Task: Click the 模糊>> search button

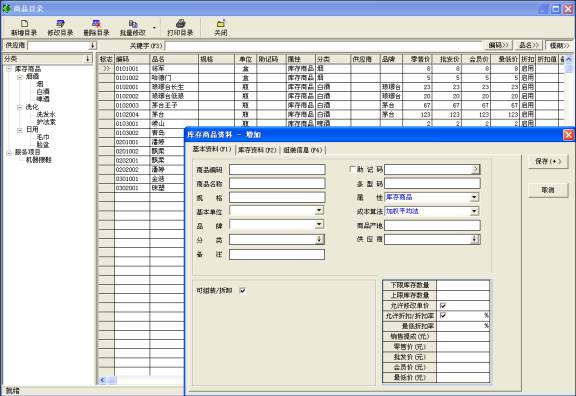Action: 559,45
